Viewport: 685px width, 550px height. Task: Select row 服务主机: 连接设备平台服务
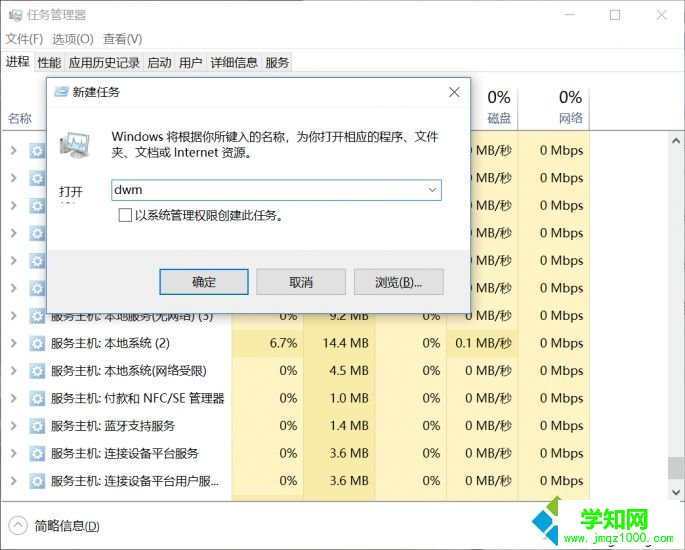point(297,453)
